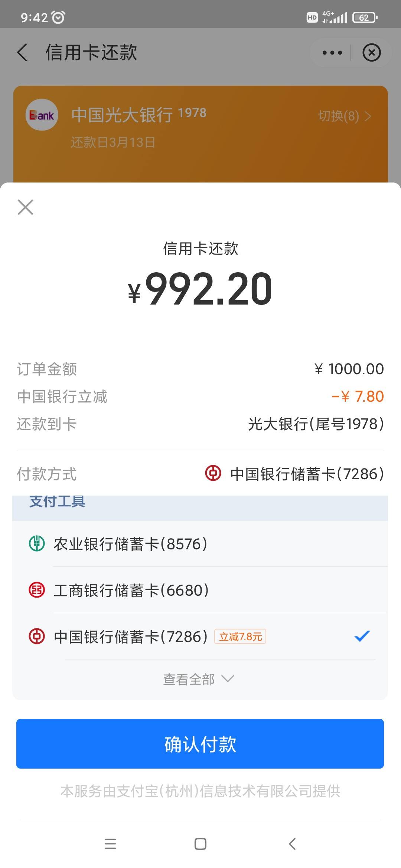This screenshot has height=868, width=401.
Task: Confirm payment with 确认付款 button
Action: click(200, 744)
